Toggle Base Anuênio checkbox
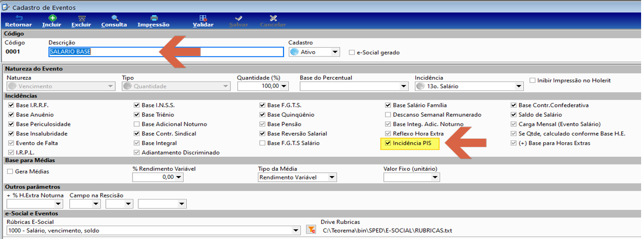This screenshot has width=644, height=239. [x=10, y=115]
